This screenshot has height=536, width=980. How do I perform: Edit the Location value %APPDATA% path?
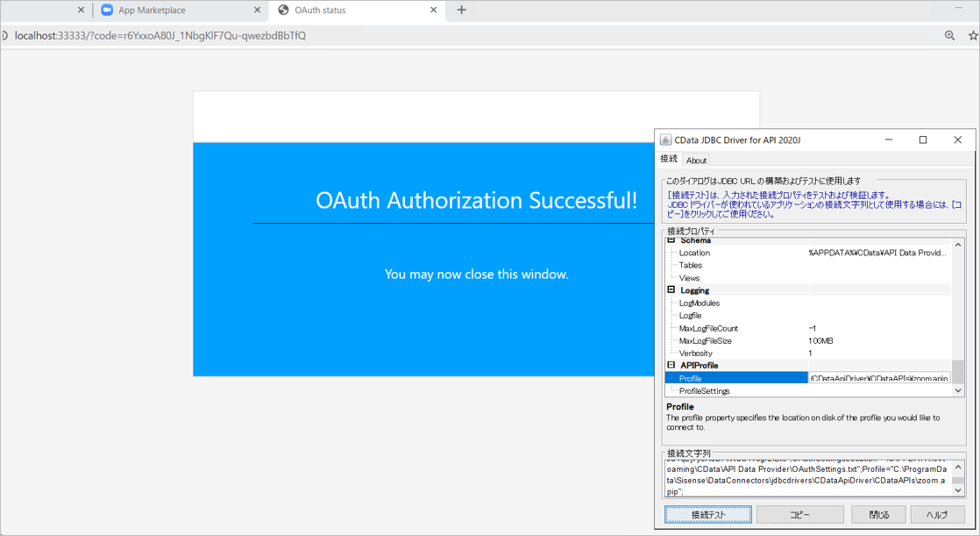[x=877, y=253]
